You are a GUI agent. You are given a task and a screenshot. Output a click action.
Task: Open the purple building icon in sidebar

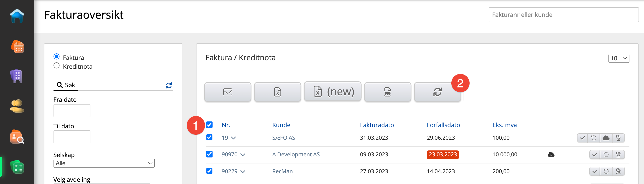[17, 76]
